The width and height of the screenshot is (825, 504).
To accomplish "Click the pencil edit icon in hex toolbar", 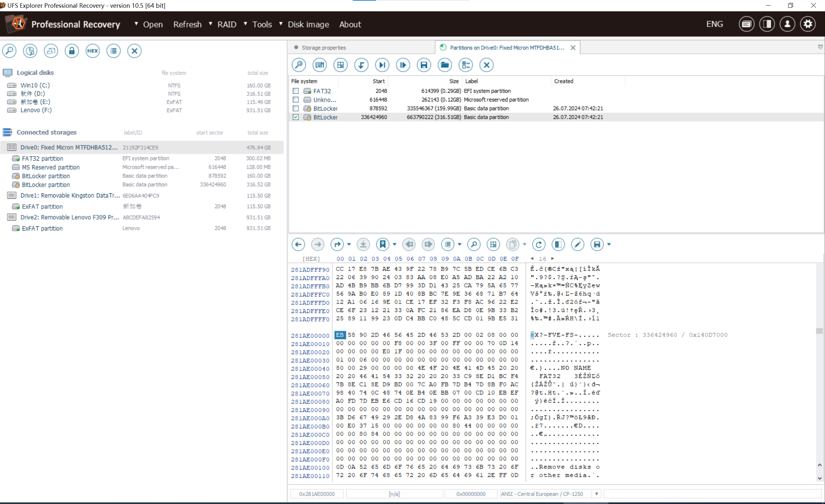I will pos(577,244).
